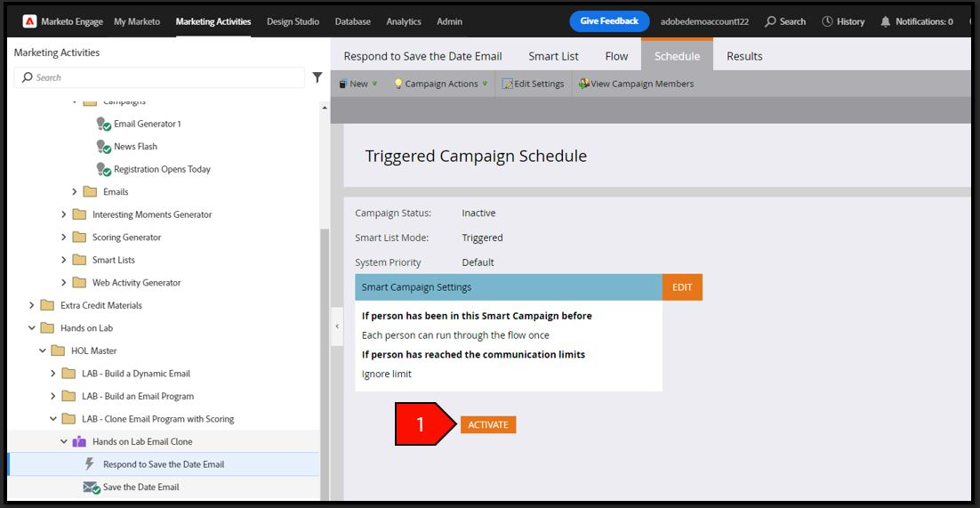Go to Database section
This screenshot has height=508, width=980.
(x=352, y=21)
